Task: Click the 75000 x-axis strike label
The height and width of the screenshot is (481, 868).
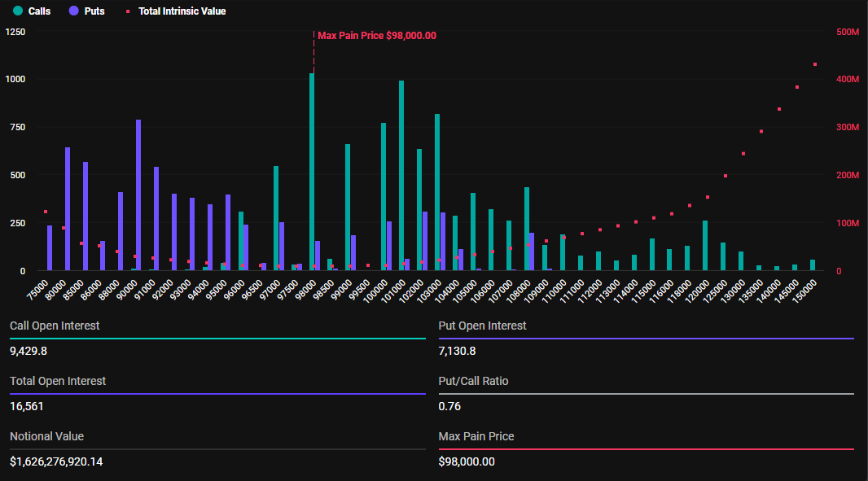Action: pyautogui.click(x=38, y=290)
